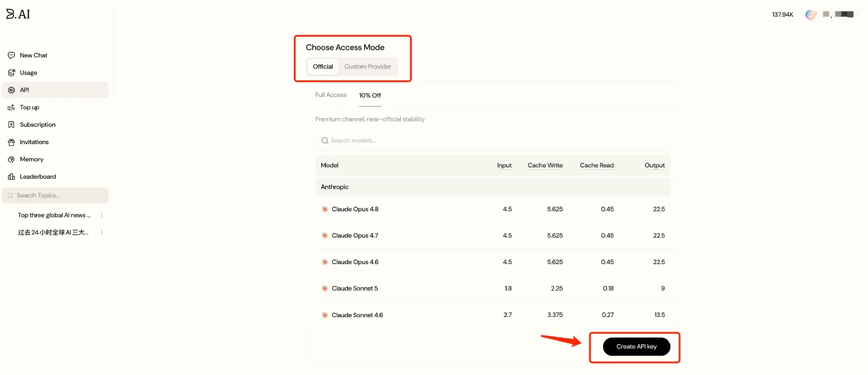Click the Claude Sonnet 4.6 cache write 3.375
The height and width of the screenshot is (375, 868).
[x=555, y=315]
